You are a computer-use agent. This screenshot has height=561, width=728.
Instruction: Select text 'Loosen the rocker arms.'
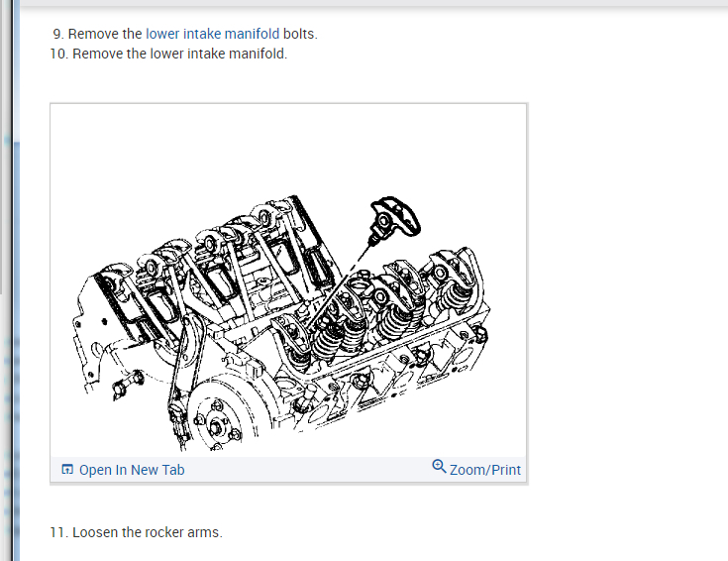[x=148, y=532]
